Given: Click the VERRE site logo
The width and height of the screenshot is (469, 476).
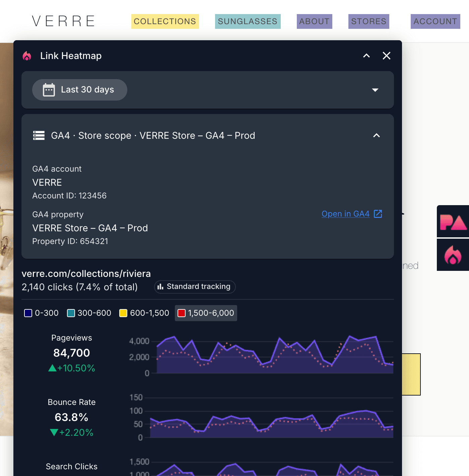Looking at the screenshot, I should [64, 21].
